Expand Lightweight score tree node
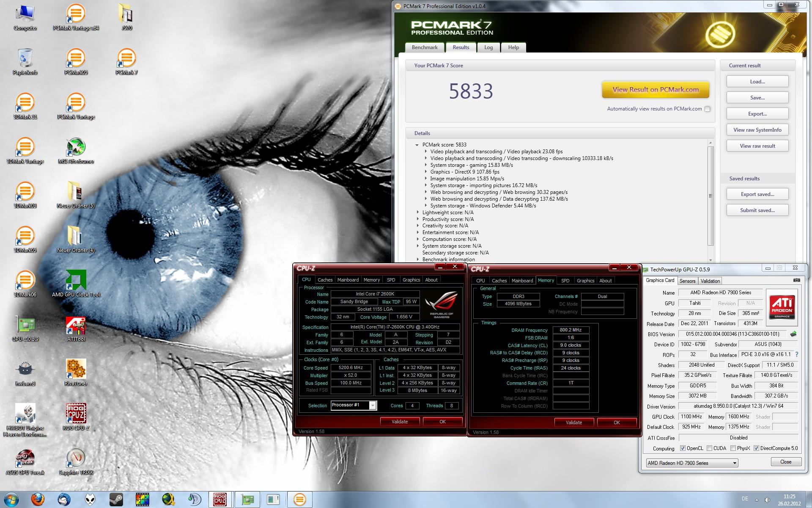This screenshot has height=508, width=812. point(418,213)
